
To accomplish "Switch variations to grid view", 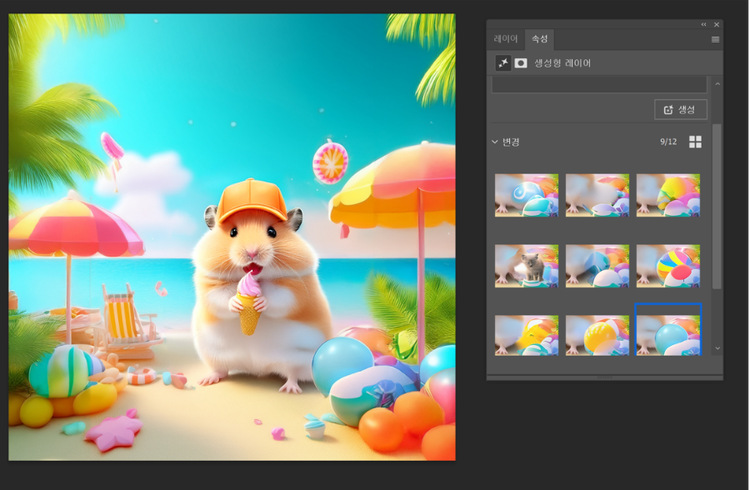I will [x=695, y=142].
